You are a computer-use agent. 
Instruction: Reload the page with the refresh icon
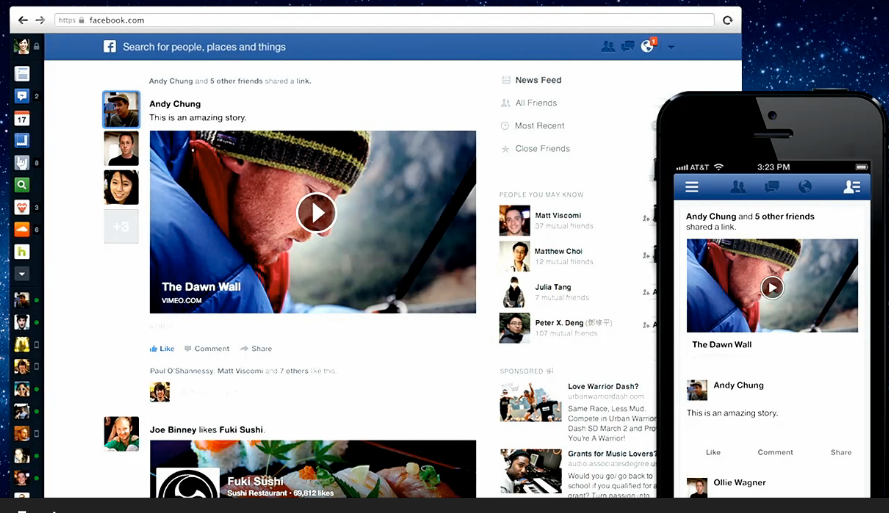click(727, 20)
